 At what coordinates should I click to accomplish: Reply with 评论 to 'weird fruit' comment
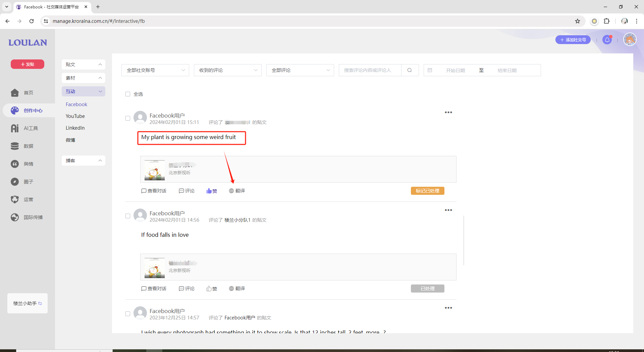point(186,191)
